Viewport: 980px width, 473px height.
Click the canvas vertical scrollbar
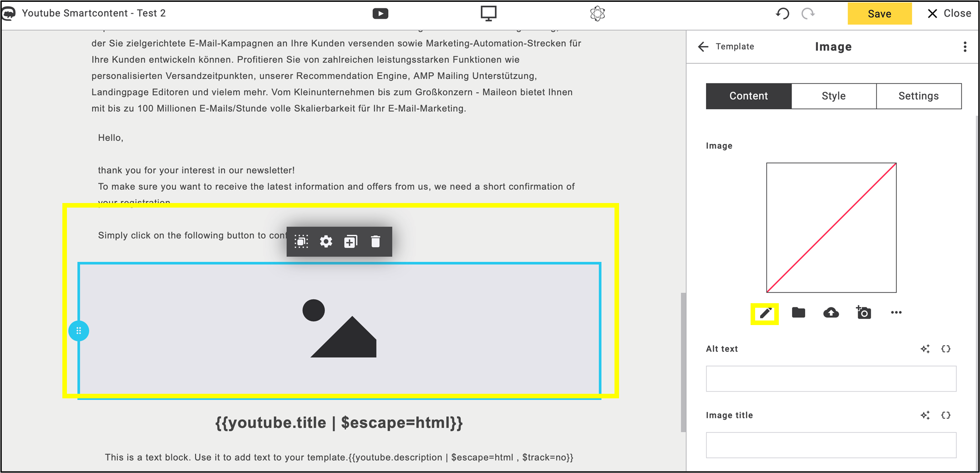tap(683, 362)
